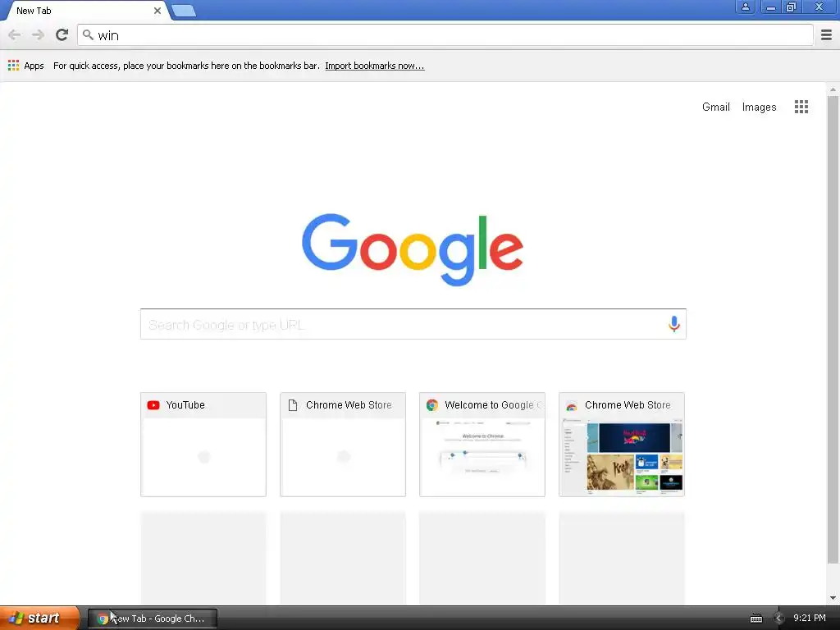
Task: Click the rainbow favicon on the fourth tile
Action: (571, 405)
